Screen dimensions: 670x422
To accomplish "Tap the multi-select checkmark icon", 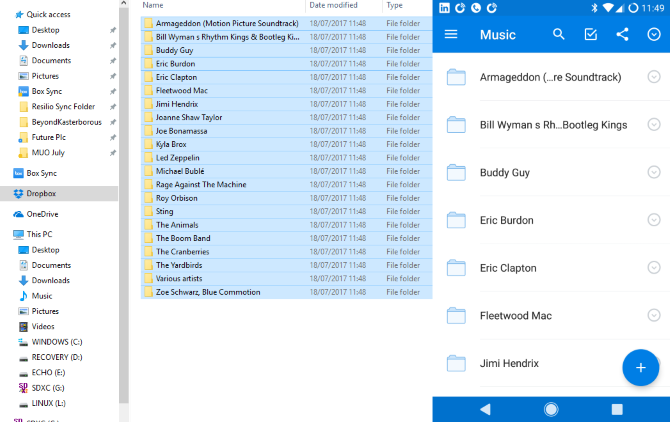I will [591, 35].
